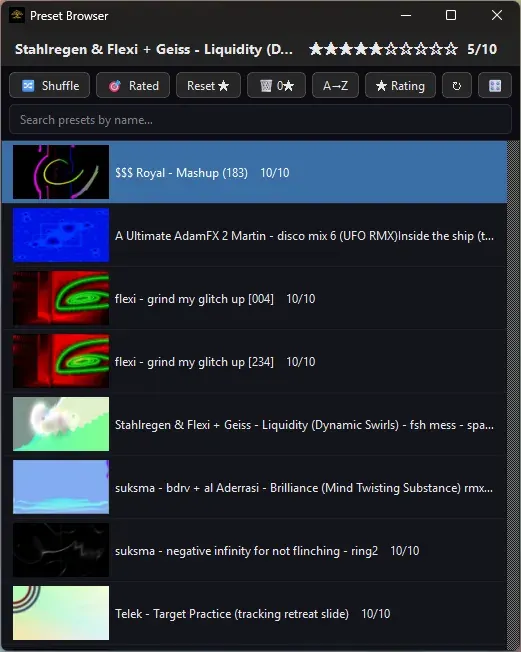Screen dimensions: 521x652
Task: Click the Telek Target Practice thumbnail
Action: (x=61, y=613)
